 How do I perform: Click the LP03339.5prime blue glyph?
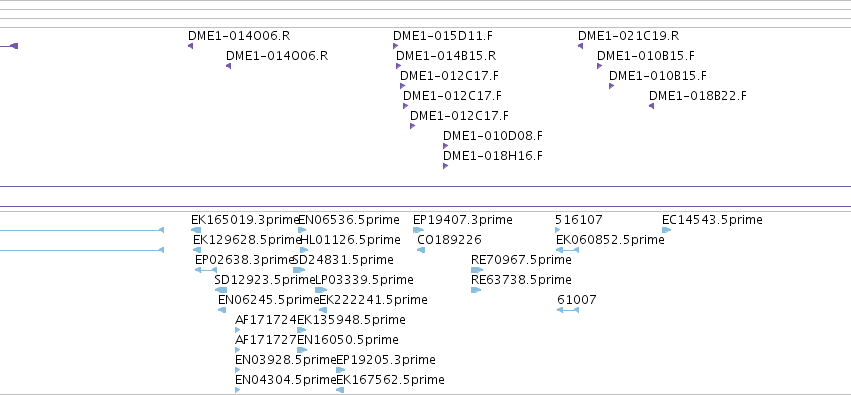(x=321, y=290)
